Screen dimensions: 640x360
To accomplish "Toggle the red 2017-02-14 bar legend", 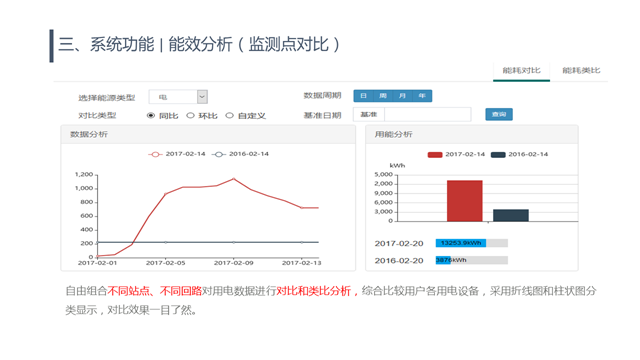I will 456,154.
